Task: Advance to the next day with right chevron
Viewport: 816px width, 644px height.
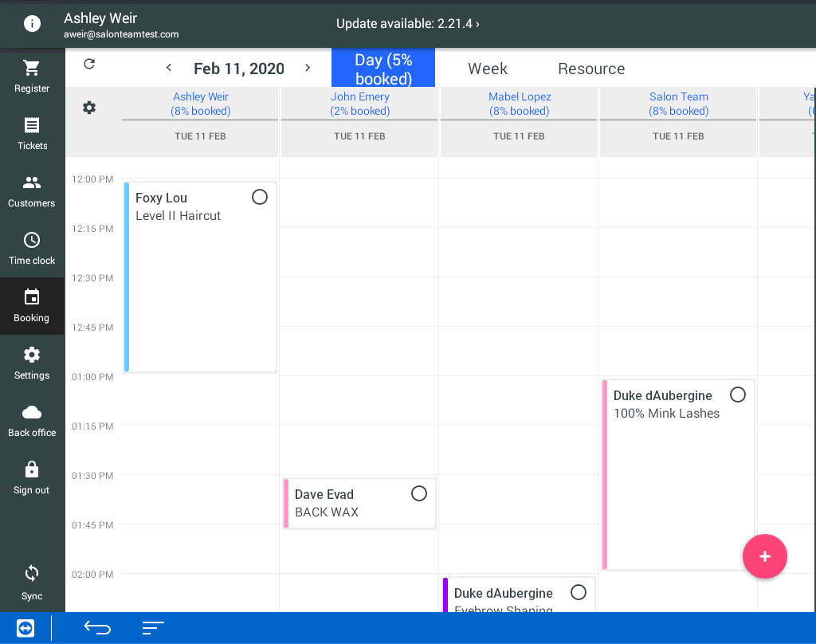Action: (x=308, y=69)
